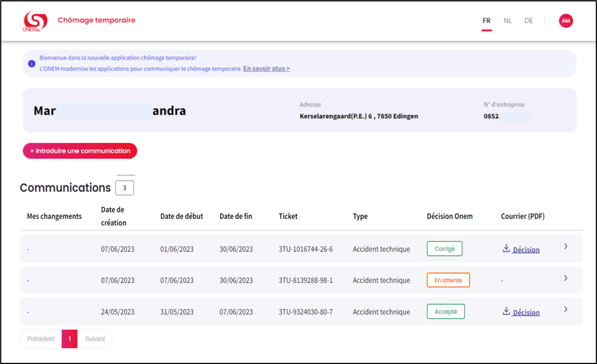597x364 pixels.
Task: Switch language to NL
Action: coord(508,20)
